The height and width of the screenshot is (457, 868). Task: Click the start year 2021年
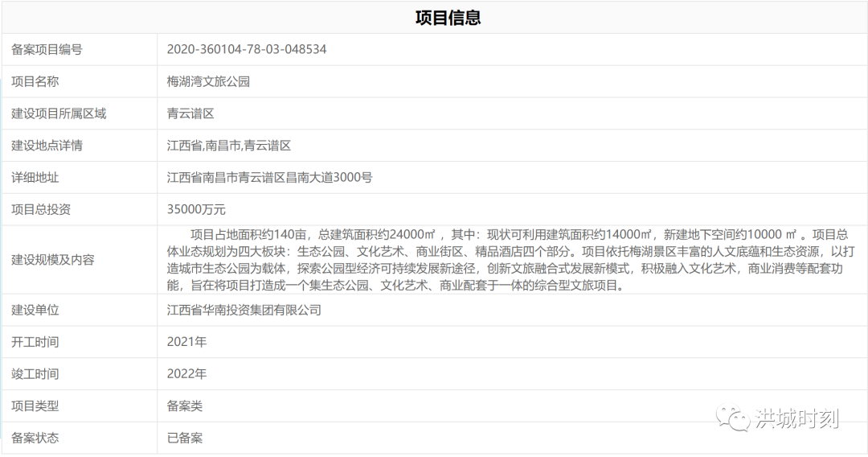click(x=186, y=342)
